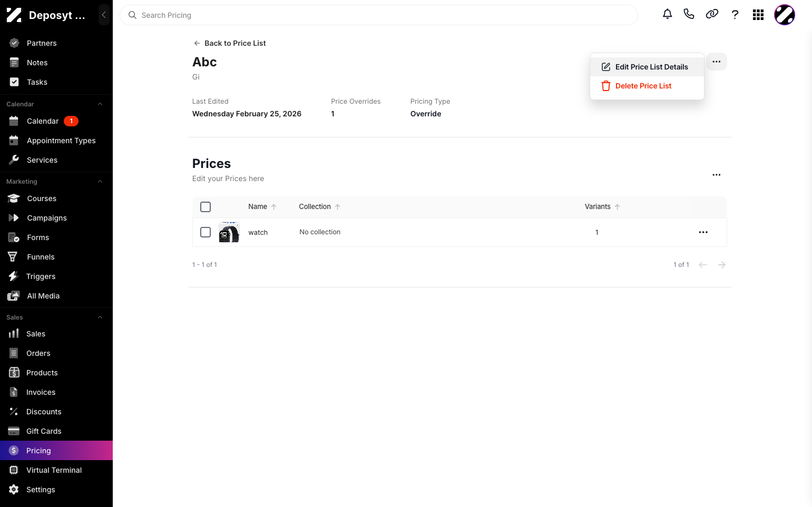The width and height of the screenshot is (812, 507).
Task: Sort the table by Name column
Action: (x=262, y=207)
